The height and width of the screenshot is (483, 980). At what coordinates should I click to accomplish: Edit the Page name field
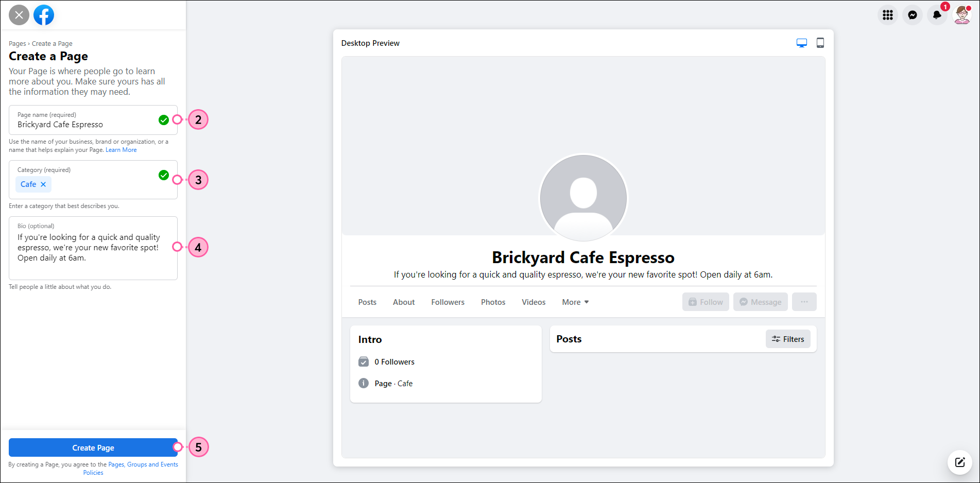(x=93, y=120)
